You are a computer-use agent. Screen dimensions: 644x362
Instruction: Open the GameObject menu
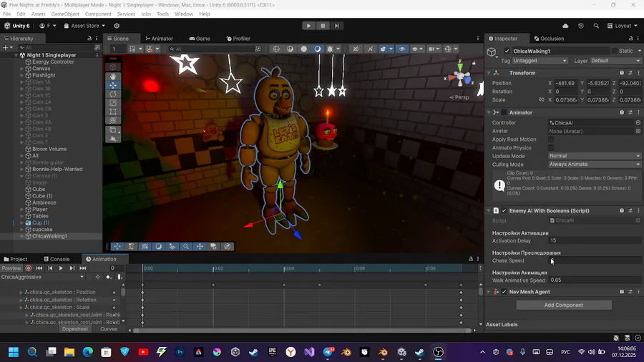coord(65,14)
